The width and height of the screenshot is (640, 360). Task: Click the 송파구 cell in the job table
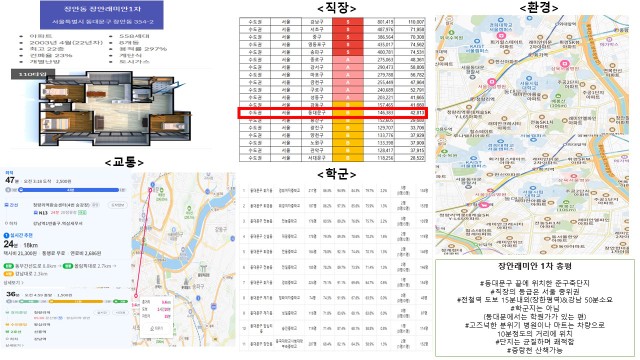pos(317,52)
